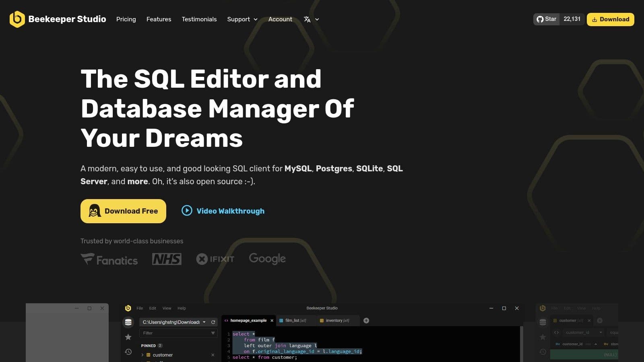Screen dimensions: 644x362
Task: Click the database icon in the app sidebar
Action: pyautogui.click(x=128, y=322)
